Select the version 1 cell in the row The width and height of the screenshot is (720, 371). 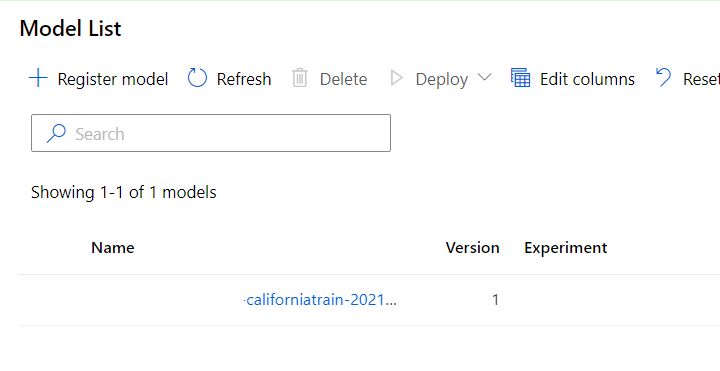[495, 300]
